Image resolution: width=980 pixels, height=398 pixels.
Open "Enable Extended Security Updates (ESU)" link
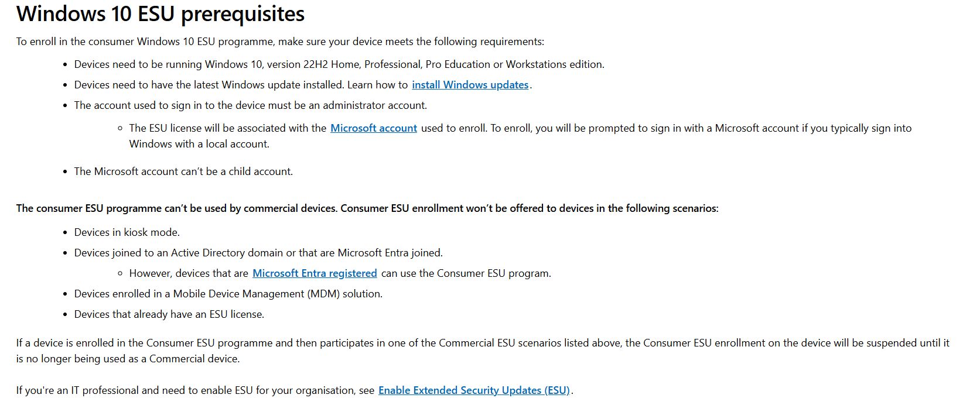[x=474, y=390]
